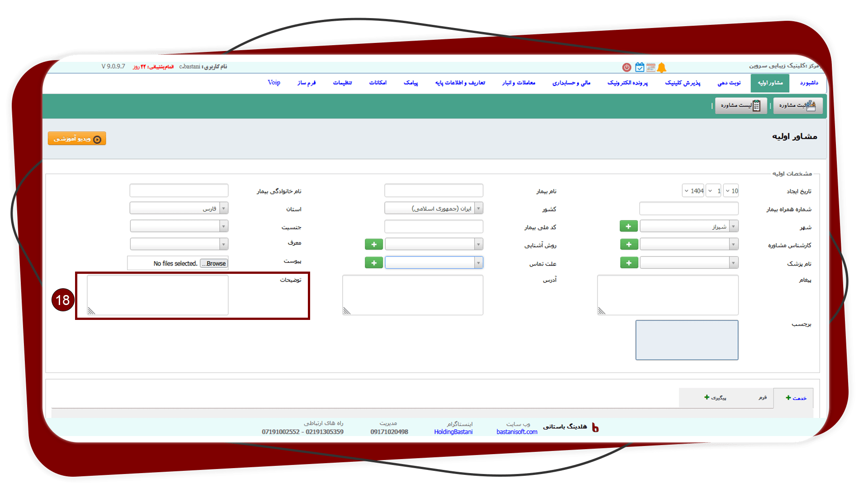Click the آدرس address text area
868x488 pixels.
413,295
